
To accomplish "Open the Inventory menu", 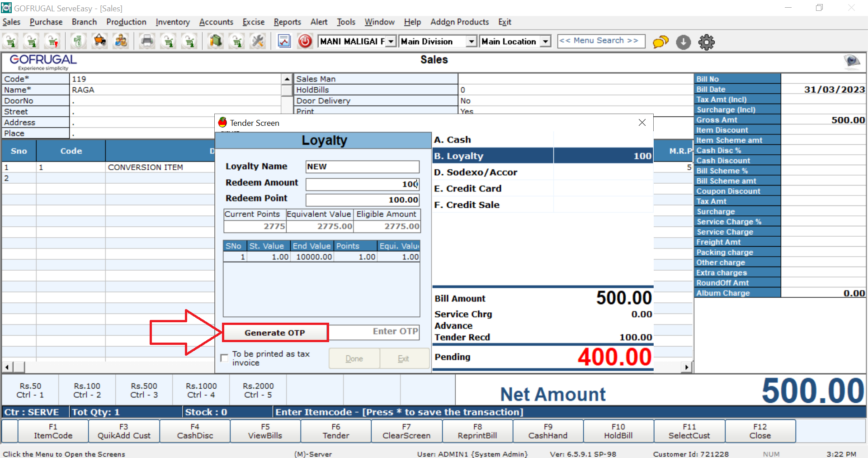I will (173, 22).
